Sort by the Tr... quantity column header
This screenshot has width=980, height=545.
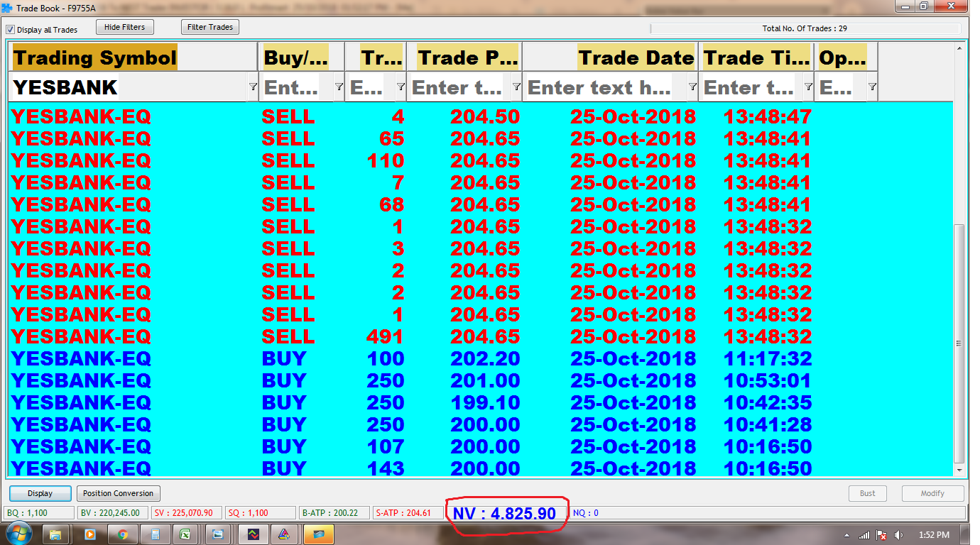coord(376,57)
